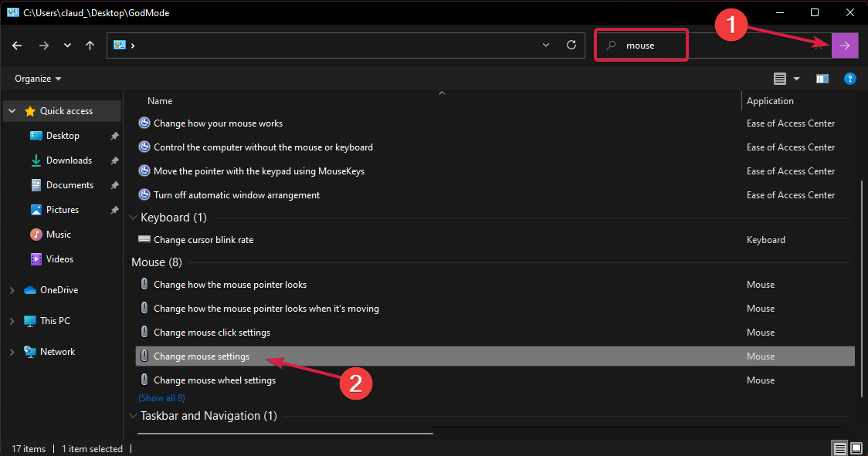
Task: Click the search box containing mouse
Action: (x=713, y=46)
